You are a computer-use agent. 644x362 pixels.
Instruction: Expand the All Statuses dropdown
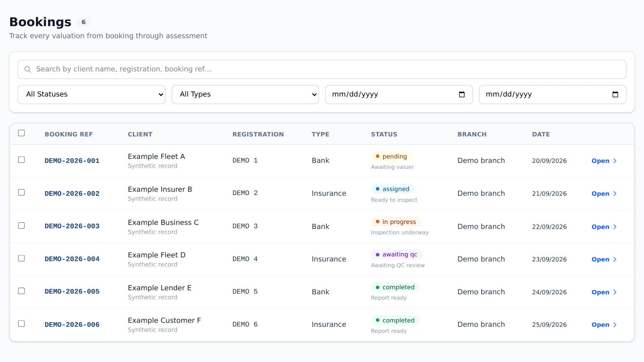92,95
